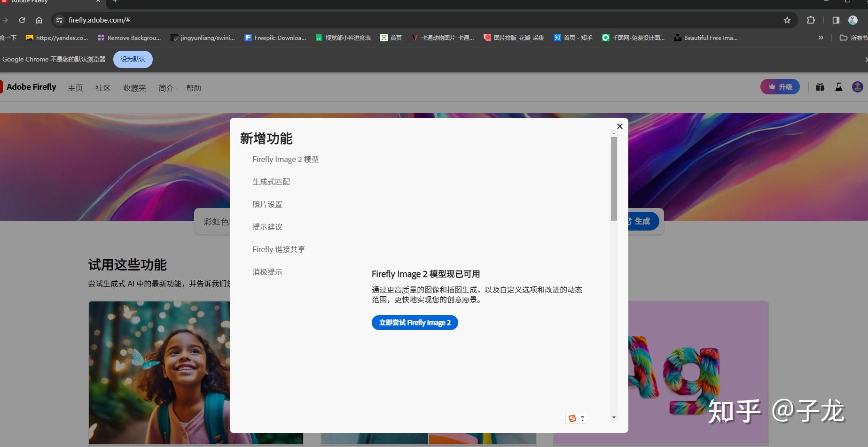Click 立即尝试 Firefly Image 2 button
The height and width of the screenshot is (447, 868).
414,323
